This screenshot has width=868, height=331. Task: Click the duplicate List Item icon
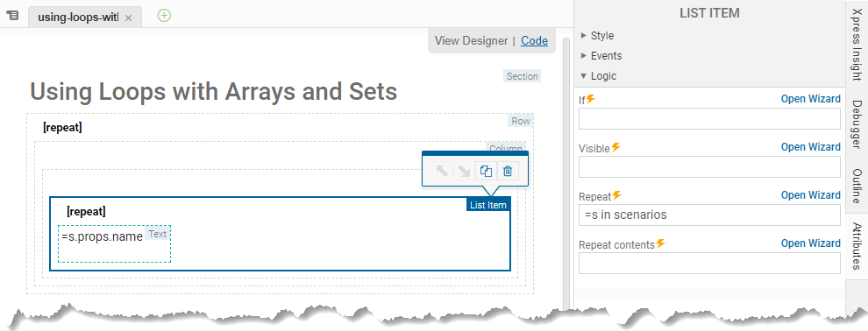[x=486, y=172]
